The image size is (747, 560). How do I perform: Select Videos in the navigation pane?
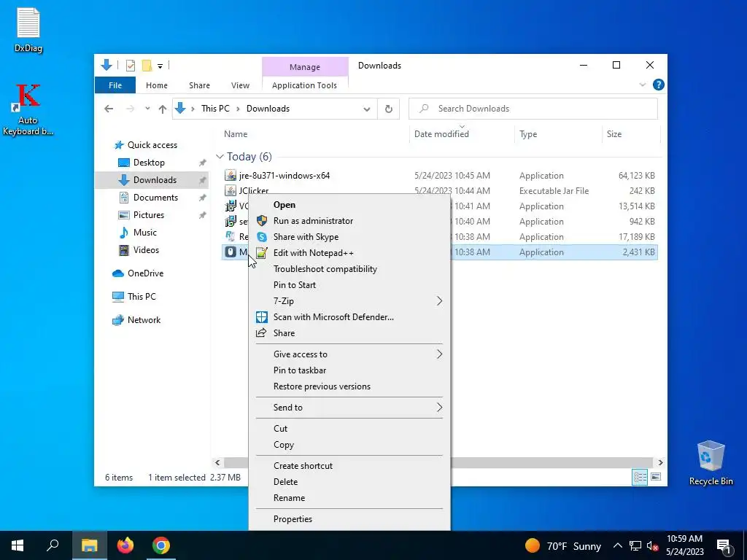[x=146, y=250]
